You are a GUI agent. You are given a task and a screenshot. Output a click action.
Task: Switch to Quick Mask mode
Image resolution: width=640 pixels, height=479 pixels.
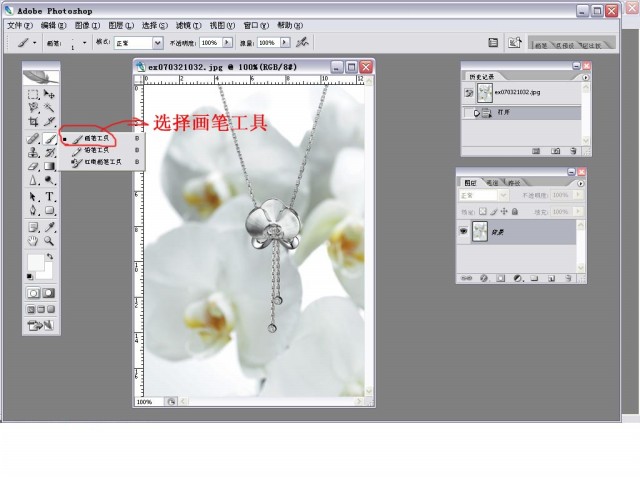pyautogui.click(x=49, y=293)
